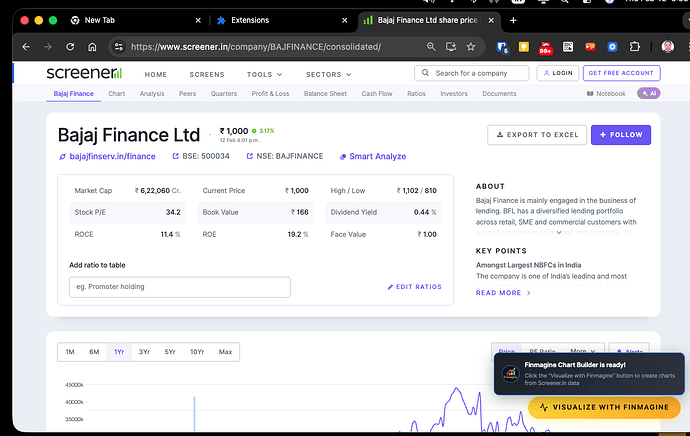The height and width of the screenshot is (436, 690).
Task: Select 6M chart range
Action: (x=94, y=352)
